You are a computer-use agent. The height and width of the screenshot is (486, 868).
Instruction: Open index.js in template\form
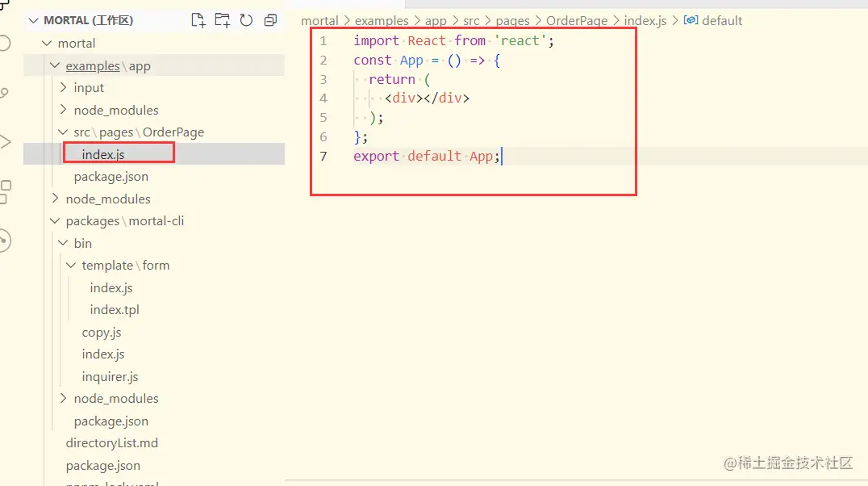[x=111, y=287]
